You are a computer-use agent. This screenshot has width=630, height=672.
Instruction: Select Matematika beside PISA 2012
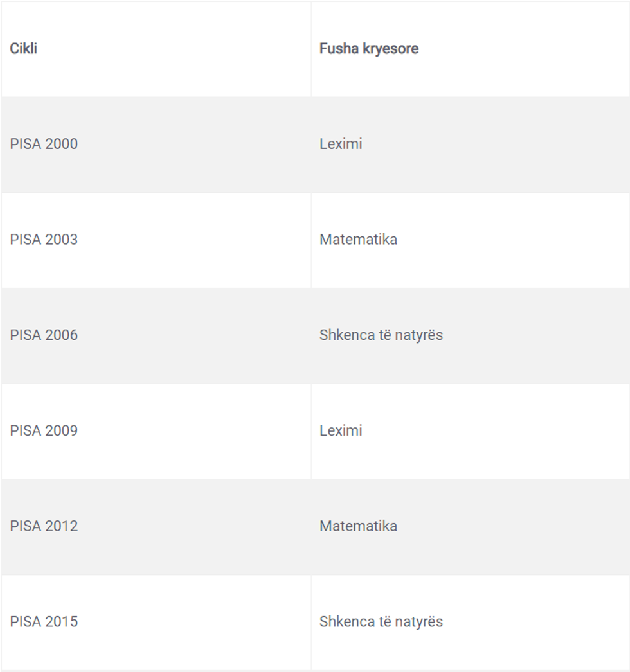(x=358, y=526)
